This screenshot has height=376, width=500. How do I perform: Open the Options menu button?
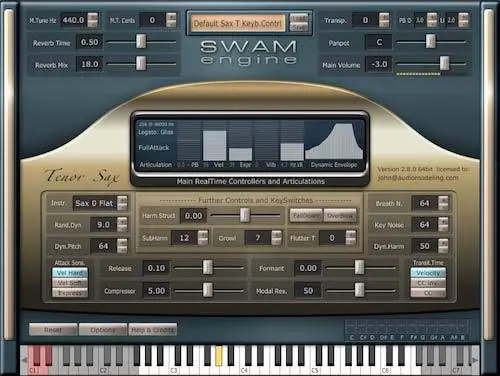[x=103, y=330]
